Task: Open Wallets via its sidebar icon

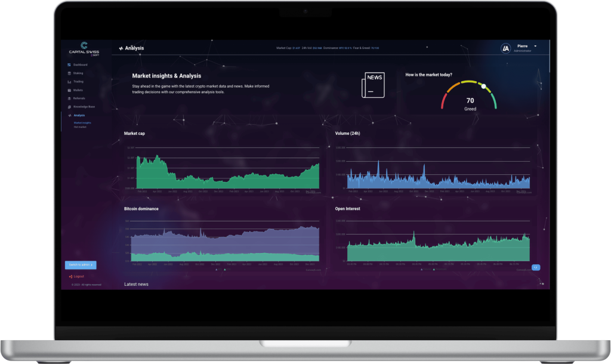Action: 69,90
